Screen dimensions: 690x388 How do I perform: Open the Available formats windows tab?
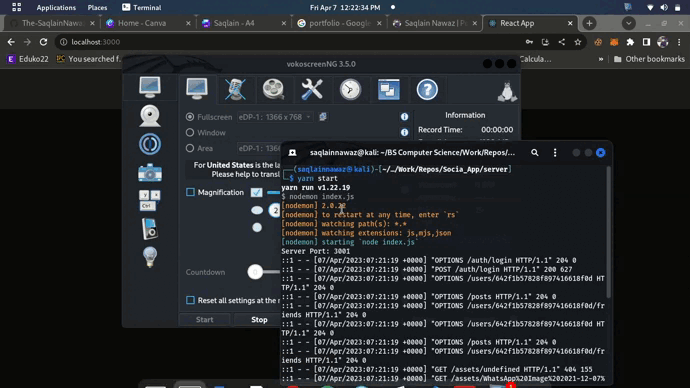coord(389,89)
